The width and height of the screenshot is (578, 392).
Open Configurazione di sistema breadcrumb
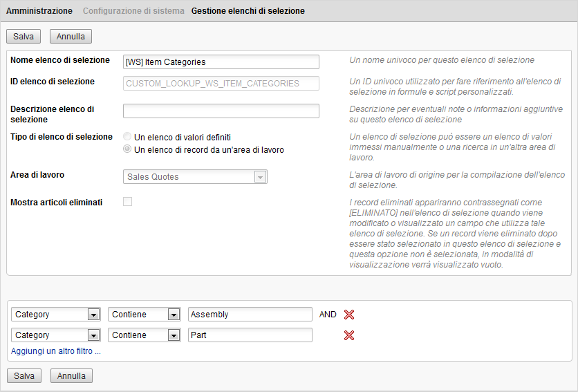(133, 11)
